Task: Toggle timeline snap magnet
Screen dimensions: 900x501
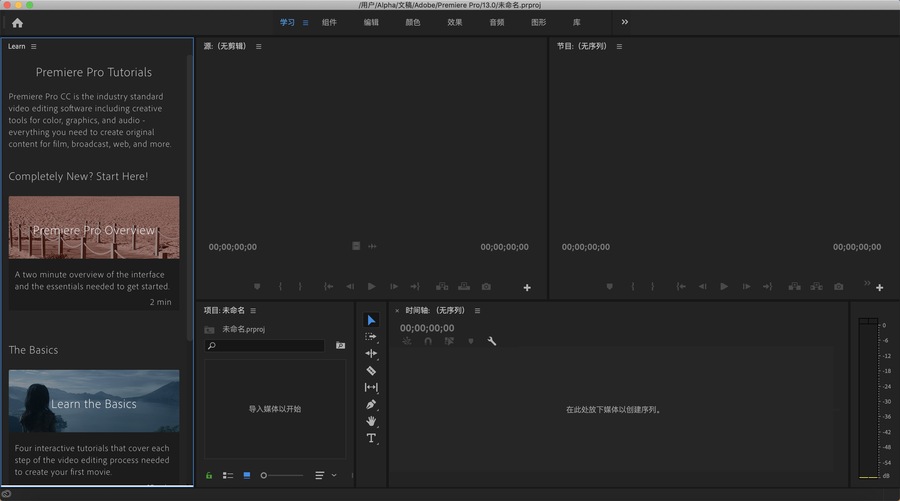Action: pyautogui.click(x=428, y=341)
